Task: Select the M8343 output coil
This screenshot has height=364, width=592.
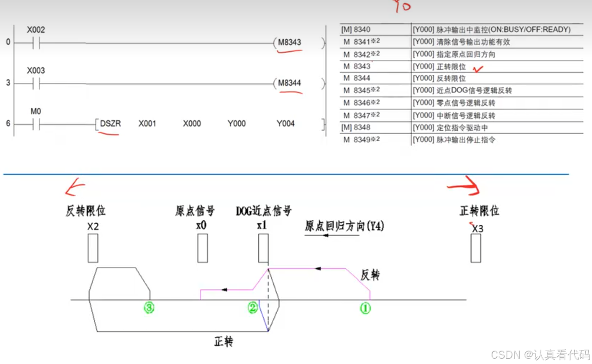Action: coord(290,42)
